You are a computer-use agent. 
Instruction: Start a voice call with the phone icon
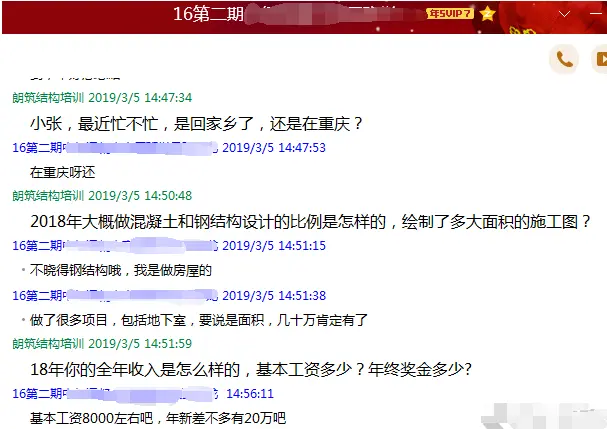pyautogui.click(x=564, y=59)
